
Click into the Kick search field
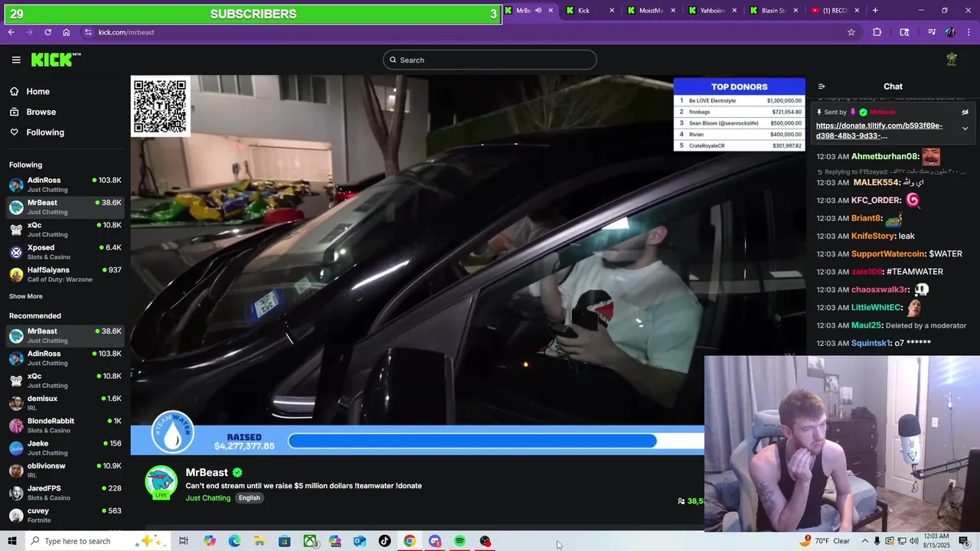coord(490,60)
